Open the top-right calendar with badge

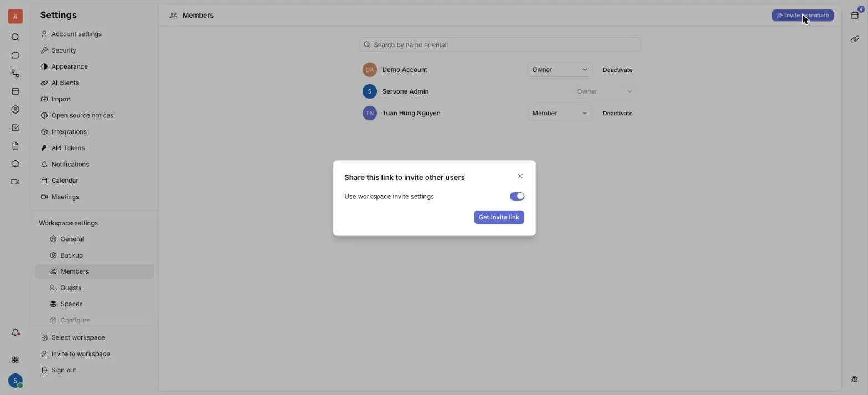pos(855,14)
